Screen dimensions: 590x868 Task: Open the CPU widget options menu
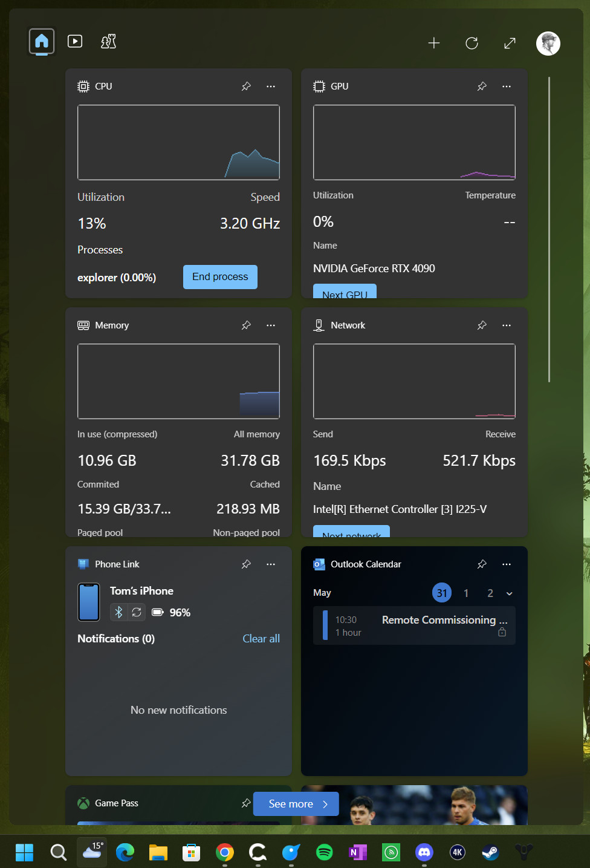pos(271,86)
